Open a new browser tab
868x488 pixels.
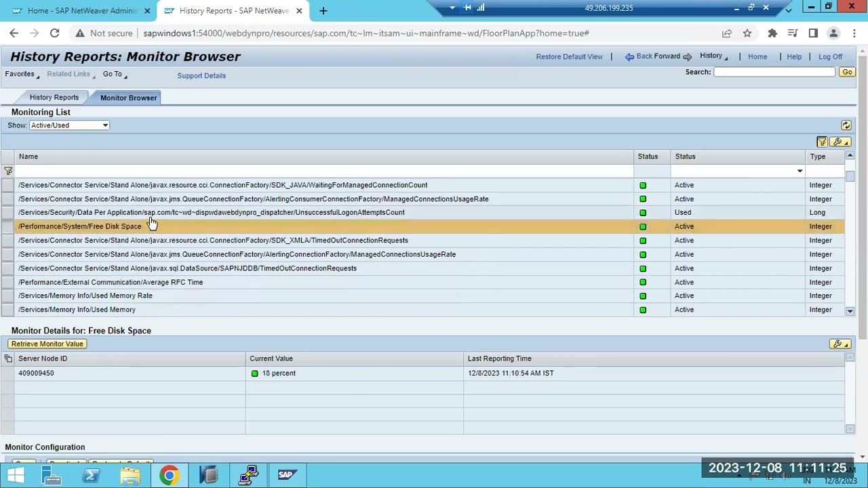[323, 11]
